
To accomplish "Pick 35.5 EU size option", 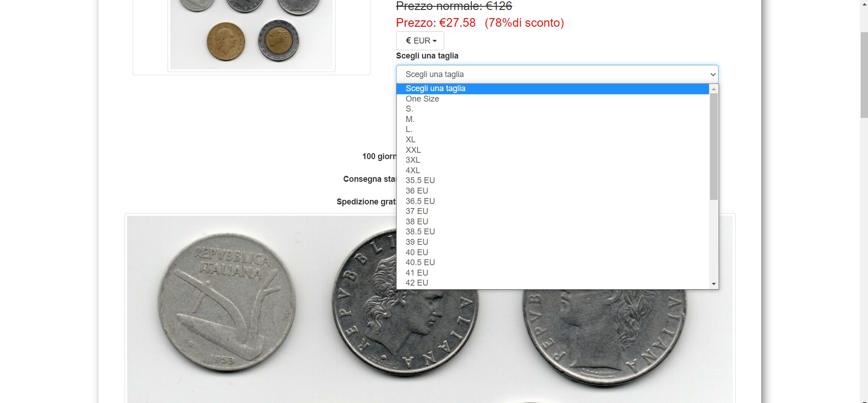I will click(x=552, y=180).
